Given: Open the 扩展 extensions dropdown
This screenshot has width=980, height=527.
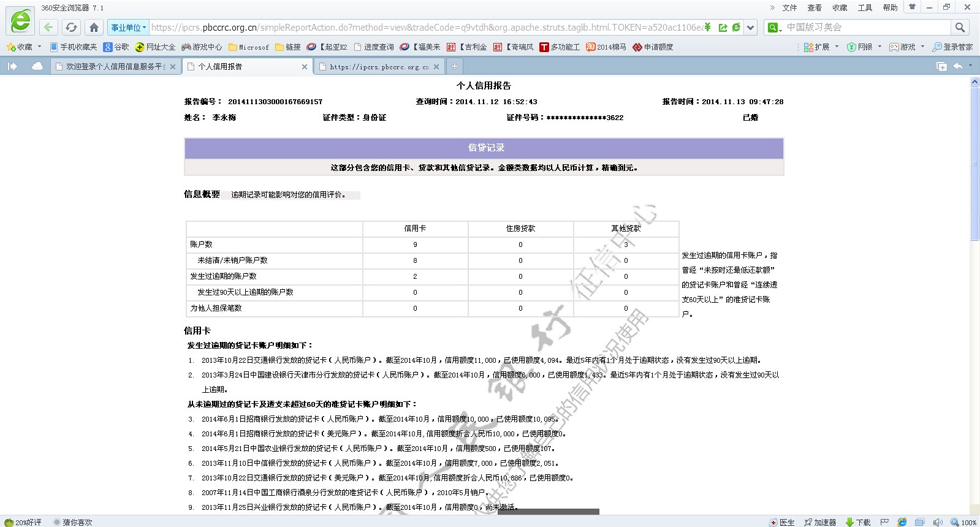Looking at the screenshot, I should pos(821,47).
